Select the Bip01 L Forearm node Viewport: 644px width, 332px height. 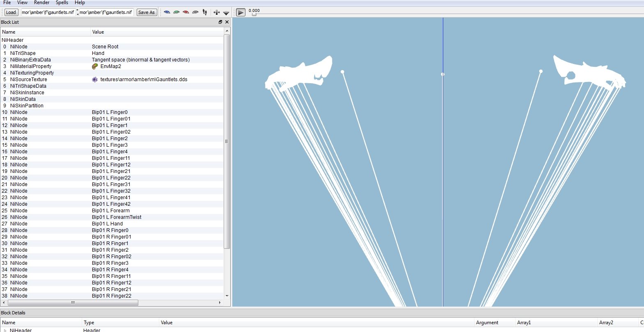[112, 211]
